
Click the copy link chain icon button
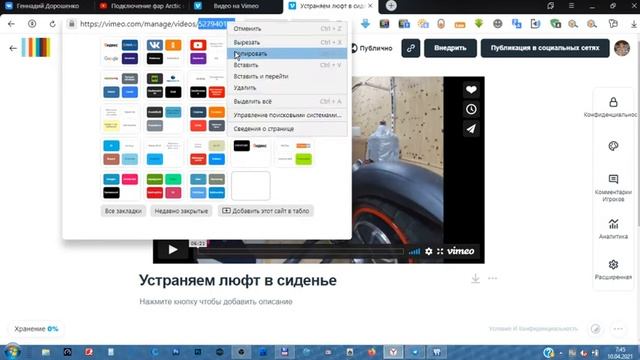411,48
